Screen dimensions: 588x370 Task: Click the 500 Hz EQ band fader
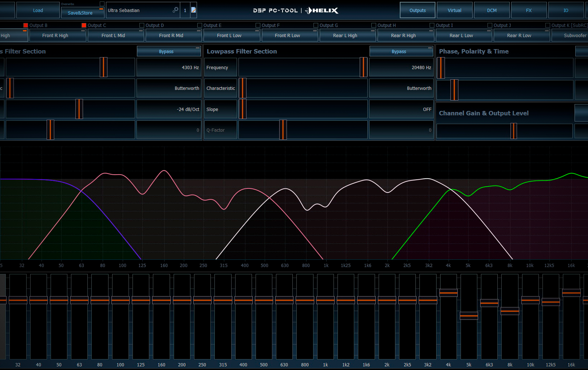264,300
